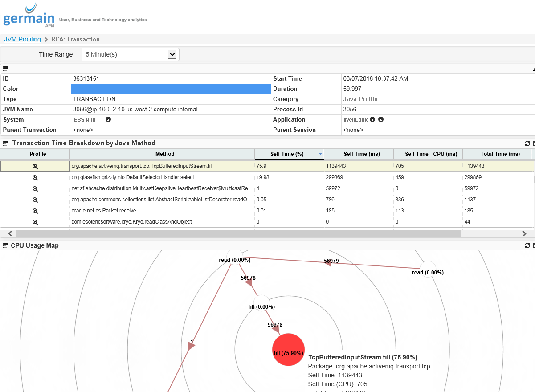Open profile for DefaultSelectorHandler.select row

(35, 177)
